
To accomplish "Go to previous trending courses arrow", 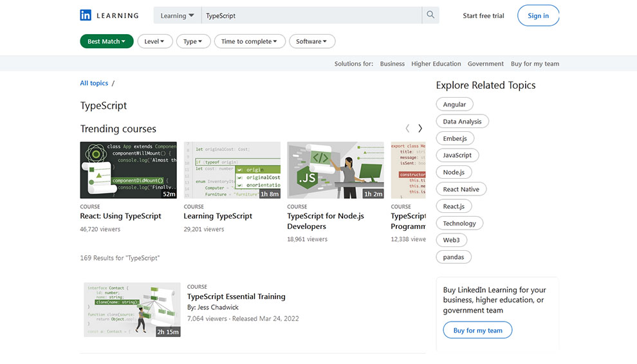I will [407, 129].
